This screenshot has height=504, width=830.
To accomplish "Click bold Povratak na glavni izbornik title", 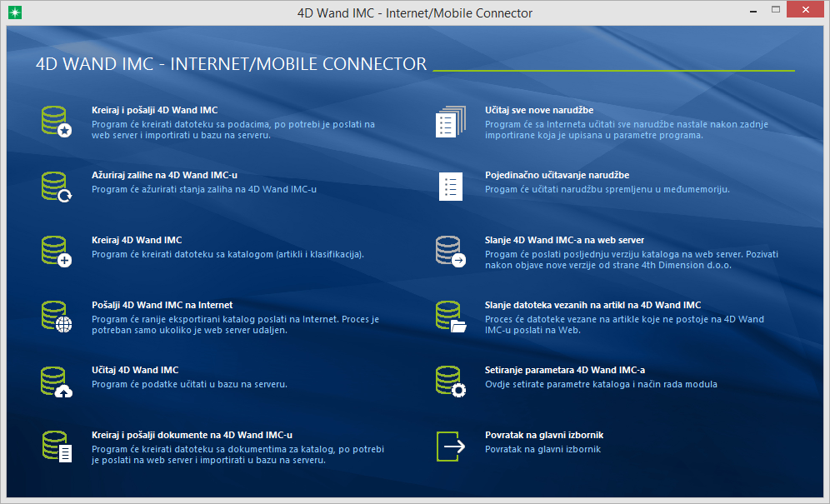I will (544, 435).
